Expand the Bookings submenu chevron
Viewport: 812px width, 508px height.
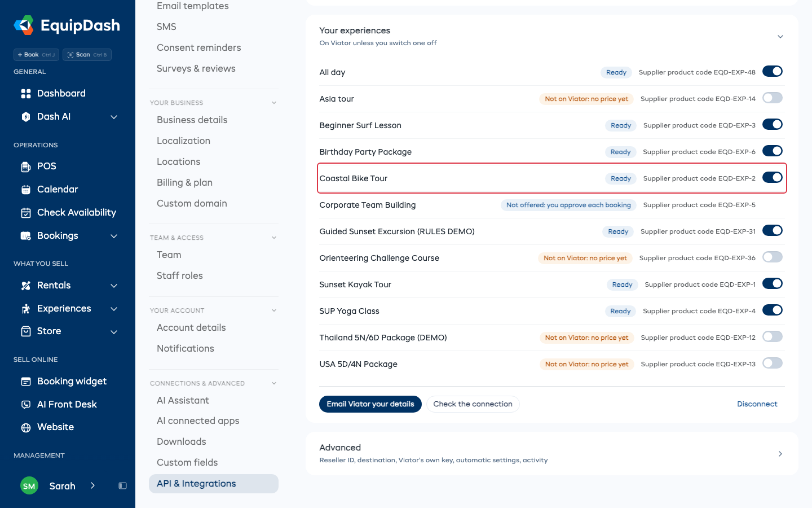click(x=114, y=236)
